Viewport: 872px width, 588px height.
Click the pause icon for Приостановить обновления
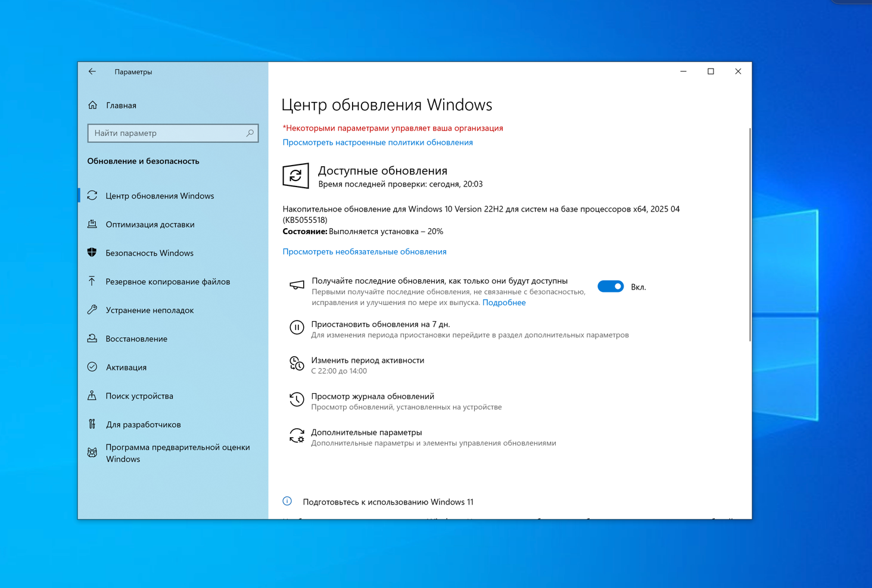(x=297, y=327)
